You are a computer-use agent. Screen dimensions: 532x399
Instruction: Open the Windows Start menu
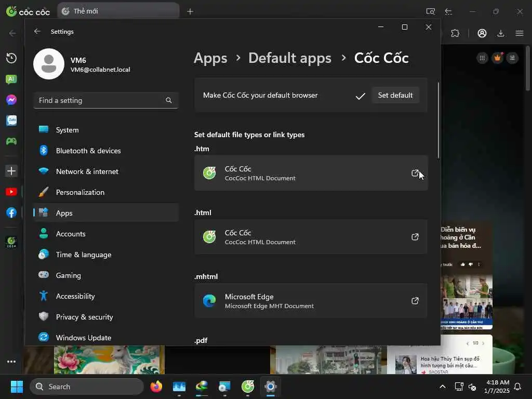click(17, 387)
